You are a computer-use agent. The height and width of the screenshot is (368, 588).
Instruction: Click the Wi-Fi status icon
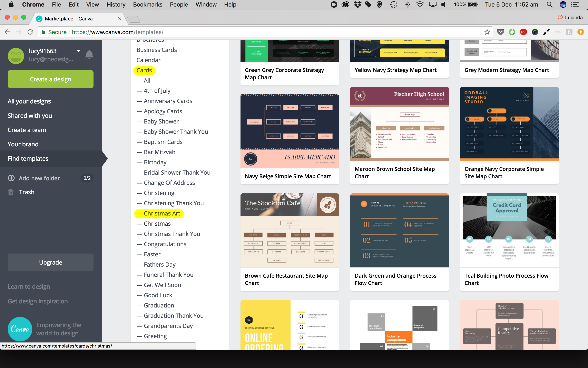pyautogui.click(x=420, y=5)
